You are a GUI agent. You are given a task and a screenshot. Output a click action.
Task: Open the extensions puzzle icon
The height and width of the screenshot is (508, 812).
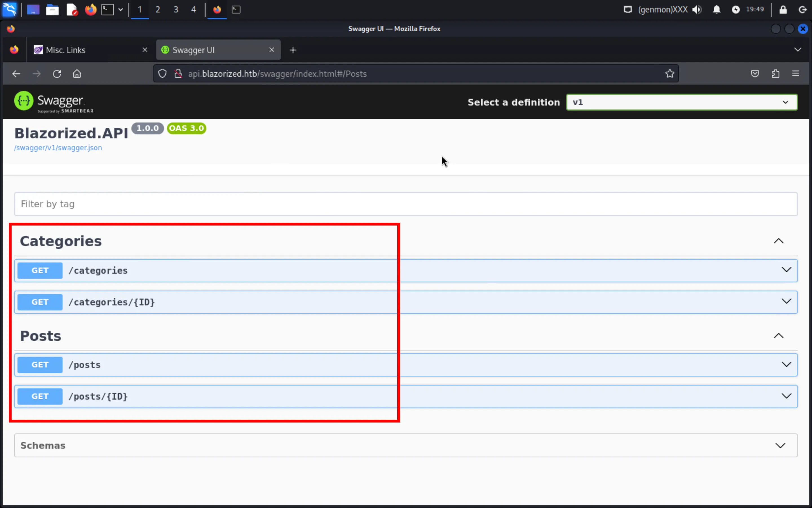click(x=775, y=74)
